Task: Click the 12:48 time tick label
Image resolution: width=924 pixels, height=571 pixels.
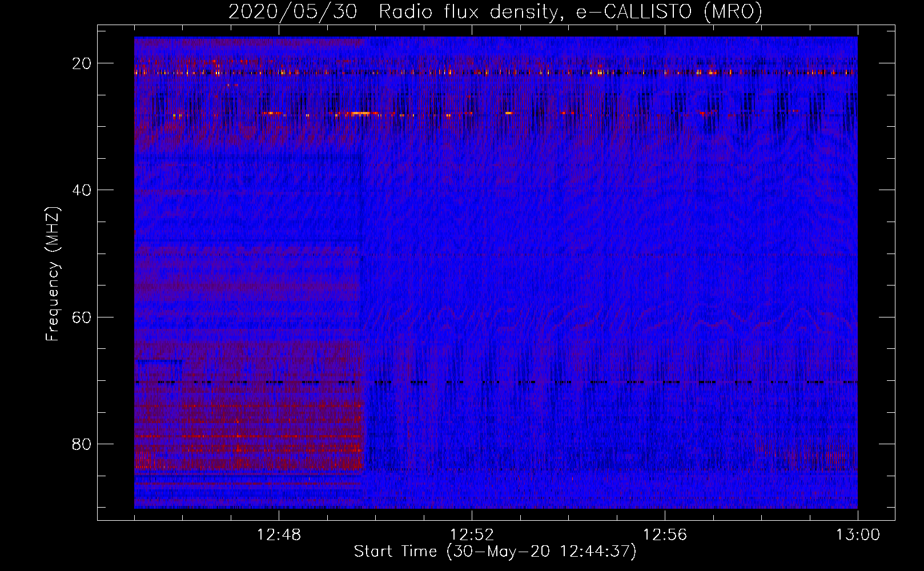Action: pos(279,535)
